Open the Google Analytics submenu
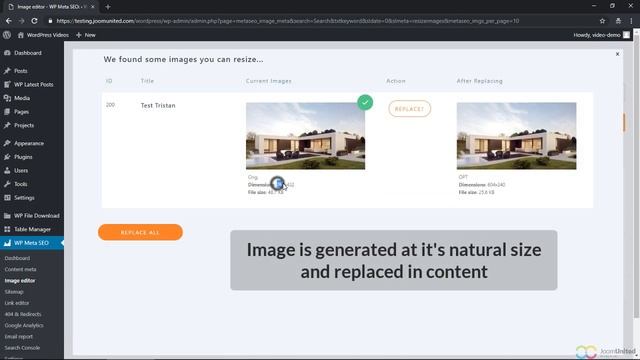This screenshot has height=360, width=640. [24, 326]
